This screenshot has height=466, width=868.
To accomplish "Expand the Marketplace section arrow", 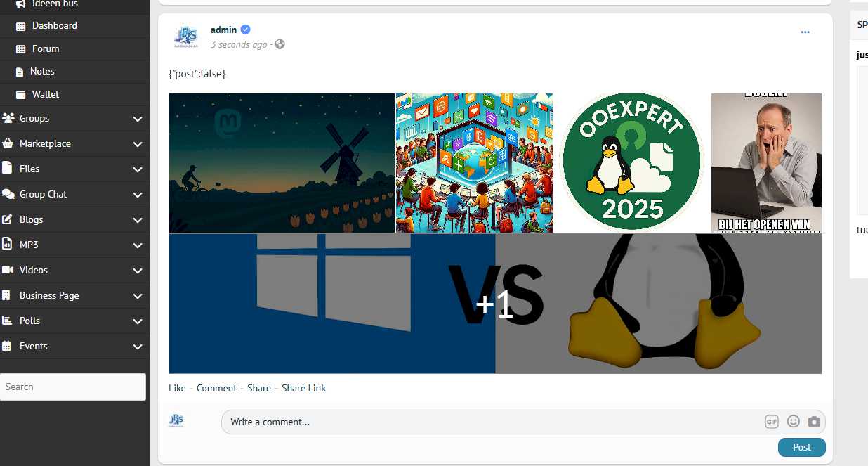I will (138, 144).
